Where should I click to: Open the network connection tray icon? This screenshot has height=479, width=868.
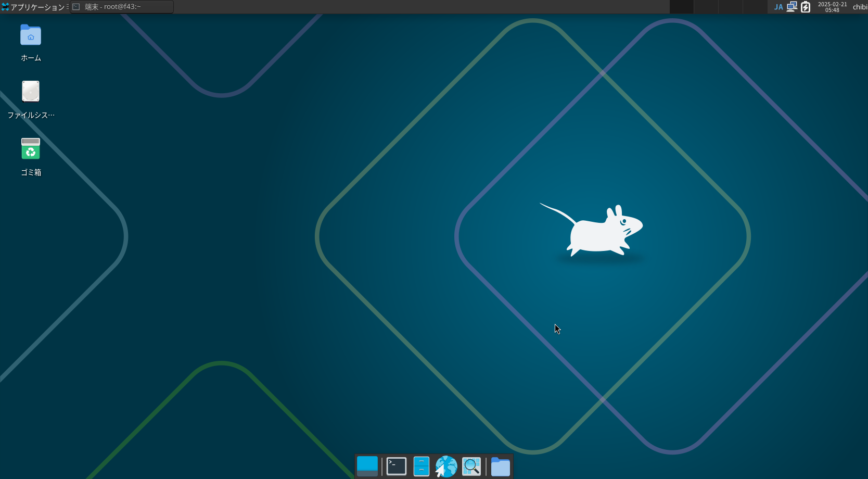792,7
